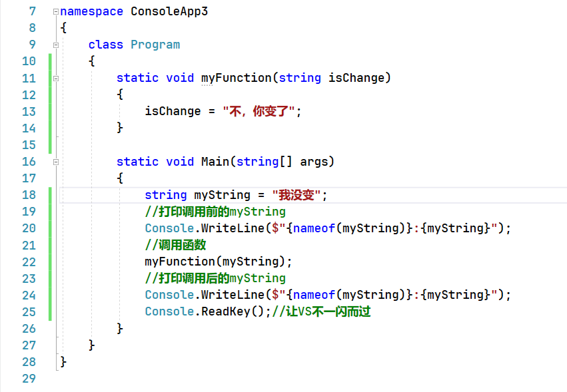Click Console on line 20
567x392 pixels.
point(169,228)
